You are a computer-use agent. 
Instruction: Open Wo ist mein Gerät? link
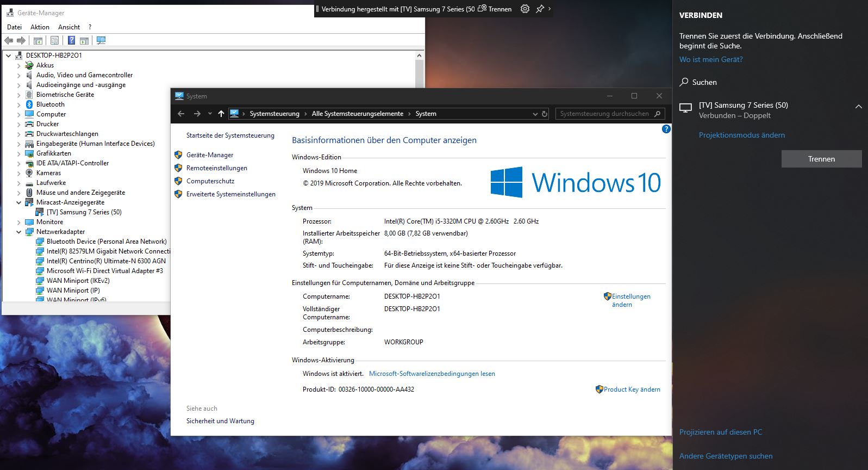click(x=711, y=59)
